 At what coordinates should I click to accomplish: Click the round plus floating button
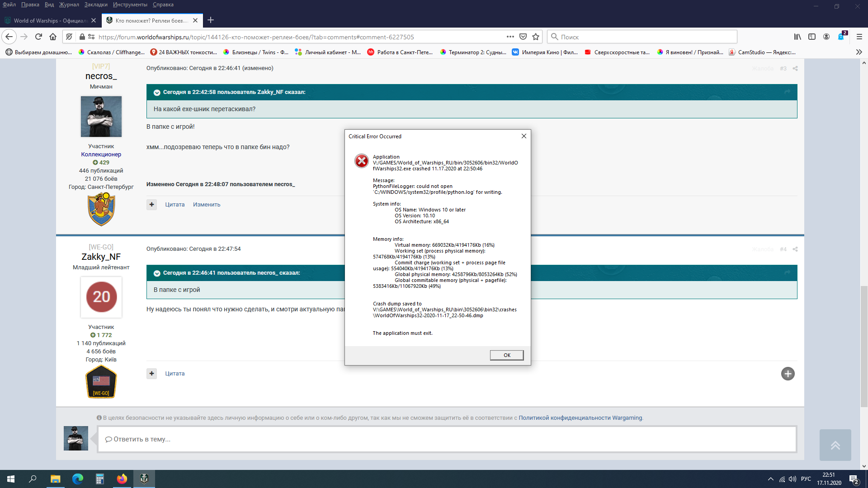tap(788, 374)
